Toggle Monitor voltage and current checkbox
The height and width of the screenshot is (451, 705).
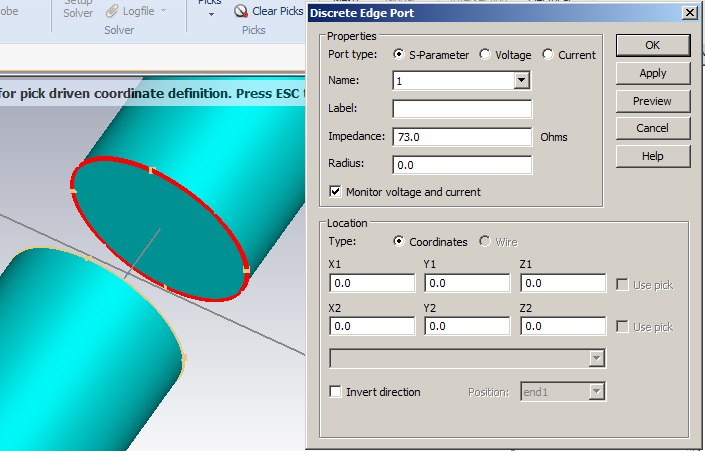(x=336, y=191)
